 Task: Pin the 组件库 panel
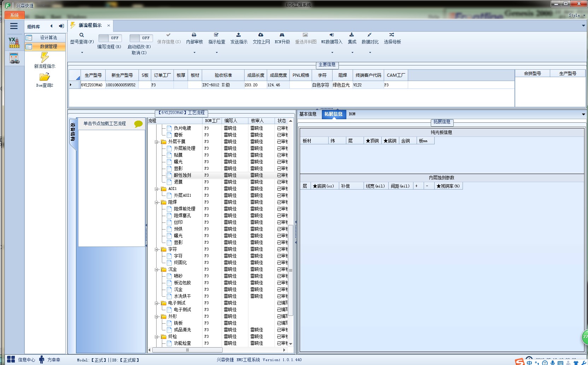[x=61, y=26]
